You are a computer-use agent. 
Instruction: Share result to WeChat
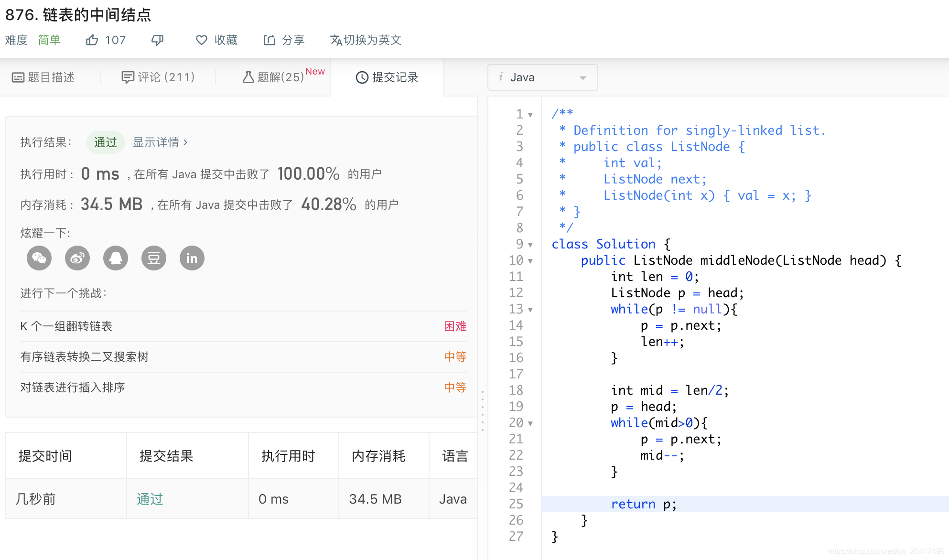[39, 258]
